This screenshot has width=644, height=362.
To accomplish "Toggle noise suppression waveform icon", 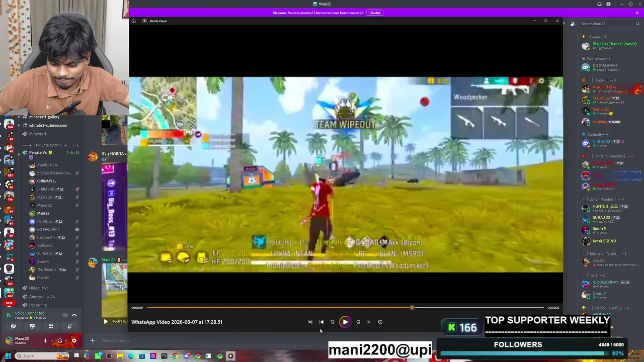I will 65,315.
